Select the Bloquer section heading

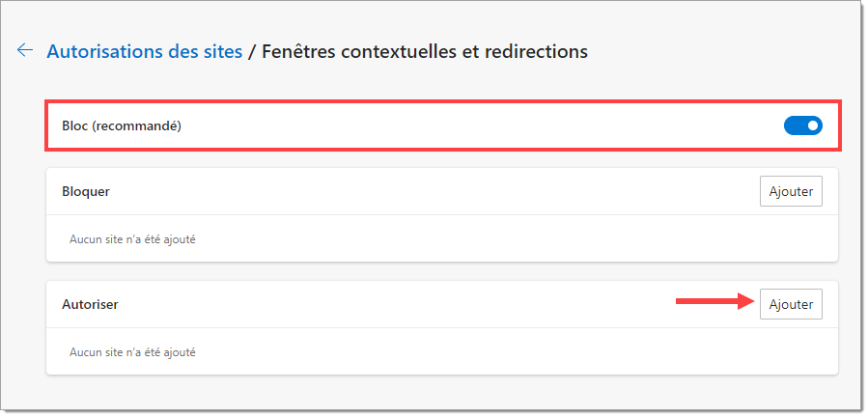coord(86,192)
